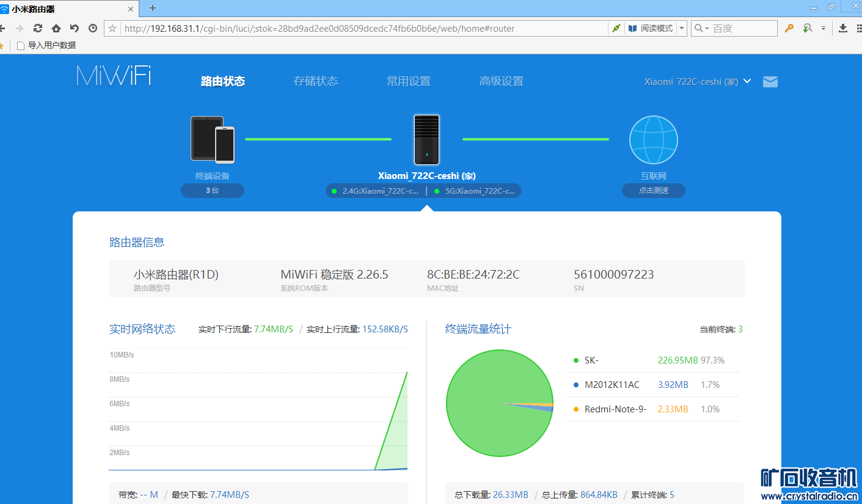Screen dimensions: 862x504
Task: Open the mail envelope notifications icon
Action: click(x=770, y=82)
